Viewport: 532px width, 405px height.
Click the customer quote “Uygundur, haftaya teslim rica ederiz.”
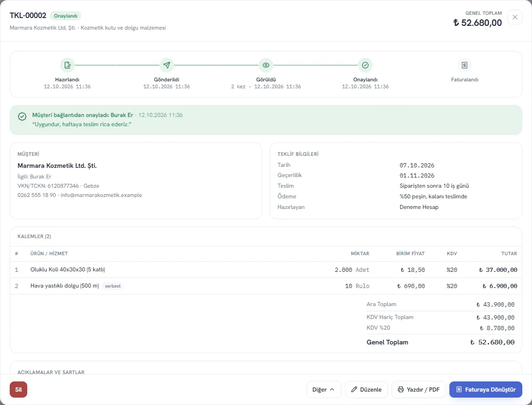point(82,124)
